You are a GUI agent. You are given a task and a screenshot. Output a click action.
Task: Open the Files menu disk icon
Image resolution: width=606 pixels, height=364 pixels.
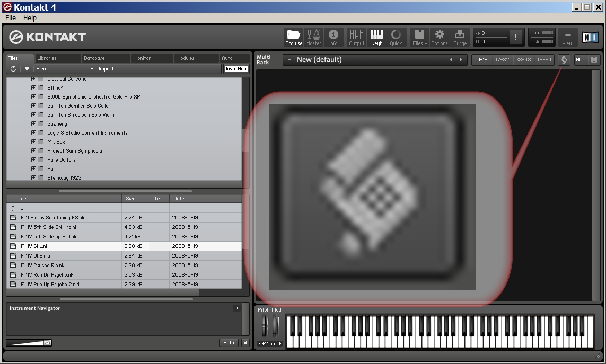[x=420, y=38]
